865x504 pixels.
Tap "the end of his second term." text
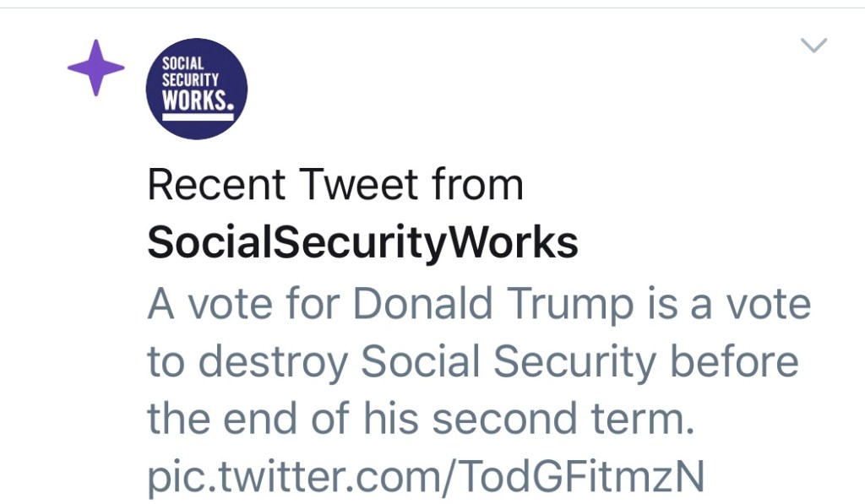click(x=421, y=420)
